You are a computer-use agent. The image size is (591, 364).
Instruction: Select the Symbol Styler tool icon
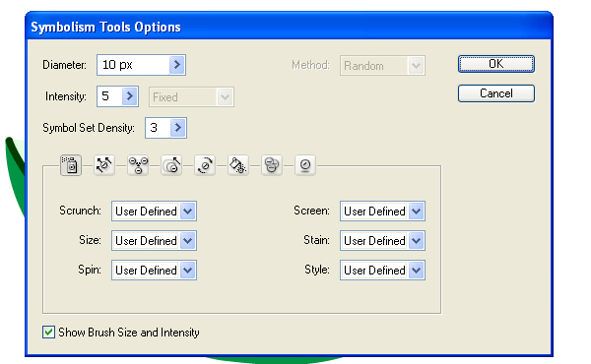pyautogui.click(x=305, y=165)
